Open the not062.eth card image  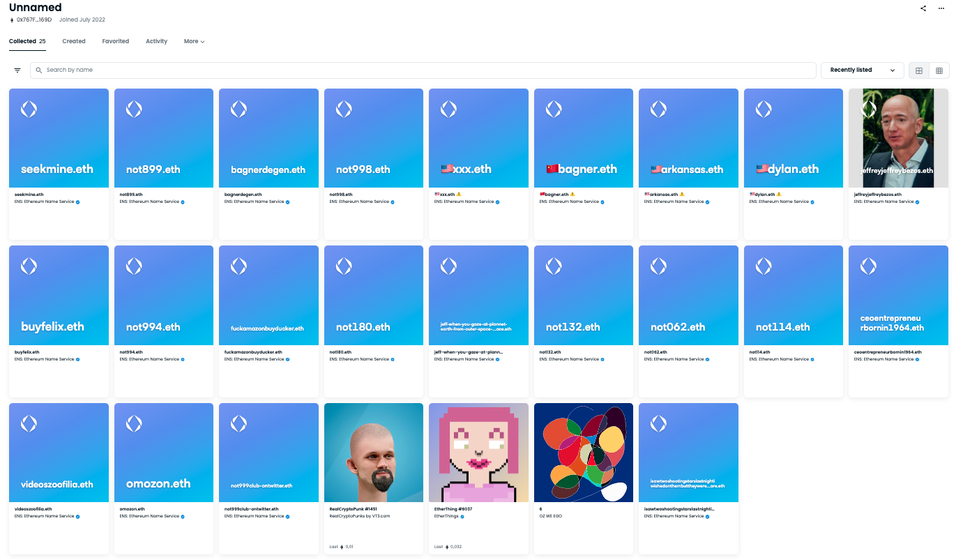(688, 295)
